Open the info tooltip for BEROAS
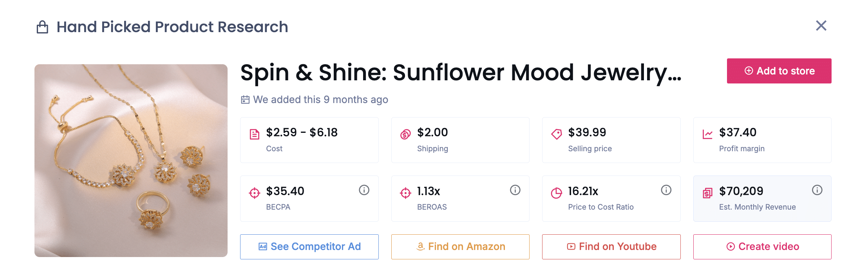This screenshot has height=268, width=868. pyautogui.click(x=515, y=190)
